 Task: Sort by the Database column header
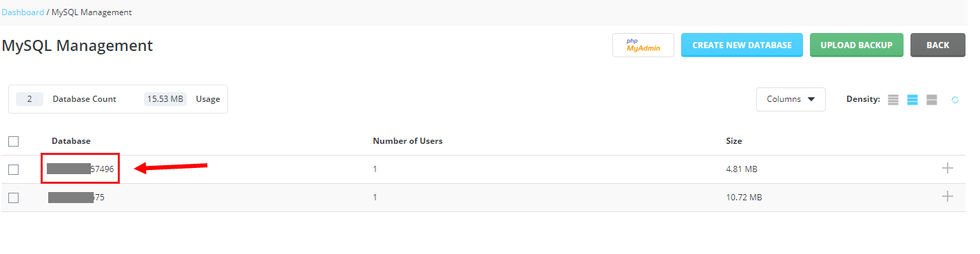pyautogui.click(x=71, y=141)
